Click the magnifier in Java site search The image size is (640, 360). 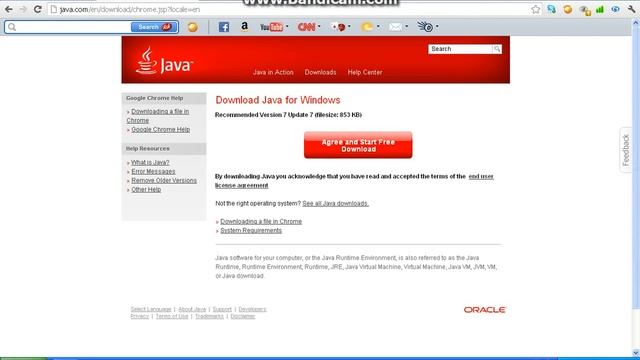[x=497, y=49]
